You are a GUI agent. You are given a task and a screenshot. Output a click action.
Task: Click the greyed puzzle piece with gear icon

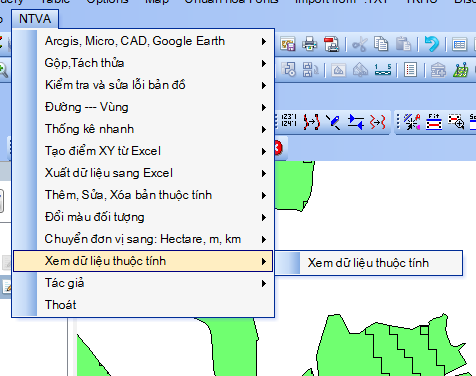tap(288, 70)
